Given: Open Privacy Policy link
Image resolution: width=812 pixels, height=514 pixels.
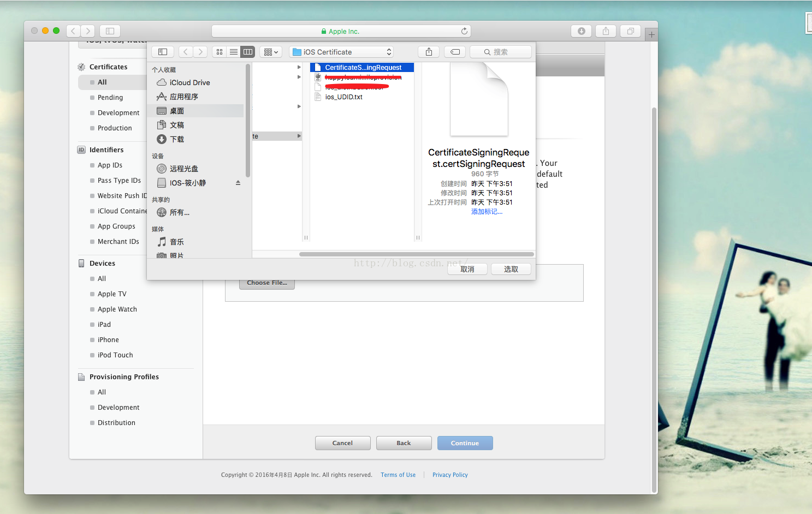Looking at the screenshot, I should coord(450,475).
